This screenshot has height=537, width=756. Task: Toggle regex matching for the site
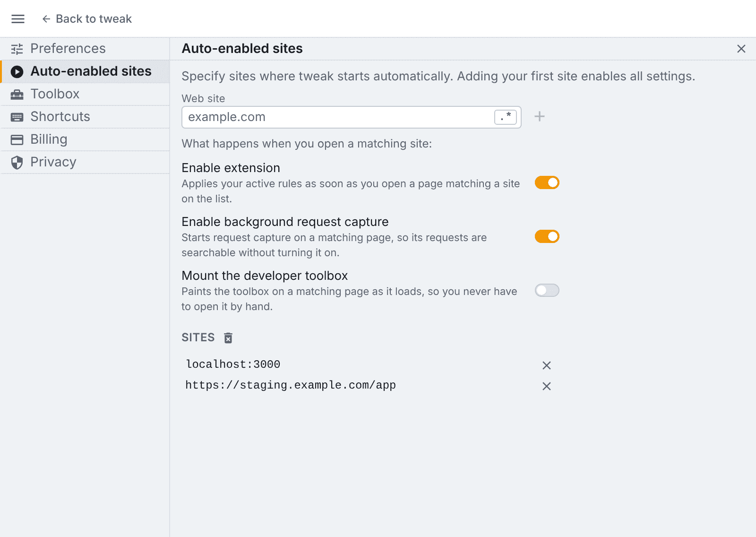coord(506,117)
